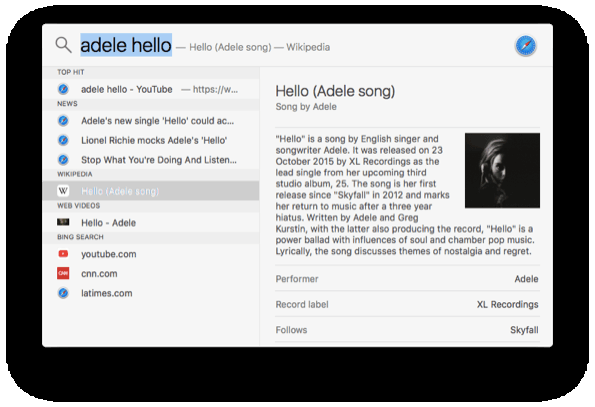Open Adele's new single 'Hello' news result
This screenshot has height=407, width=595.
pyautogui.click(x=151, y=121)
